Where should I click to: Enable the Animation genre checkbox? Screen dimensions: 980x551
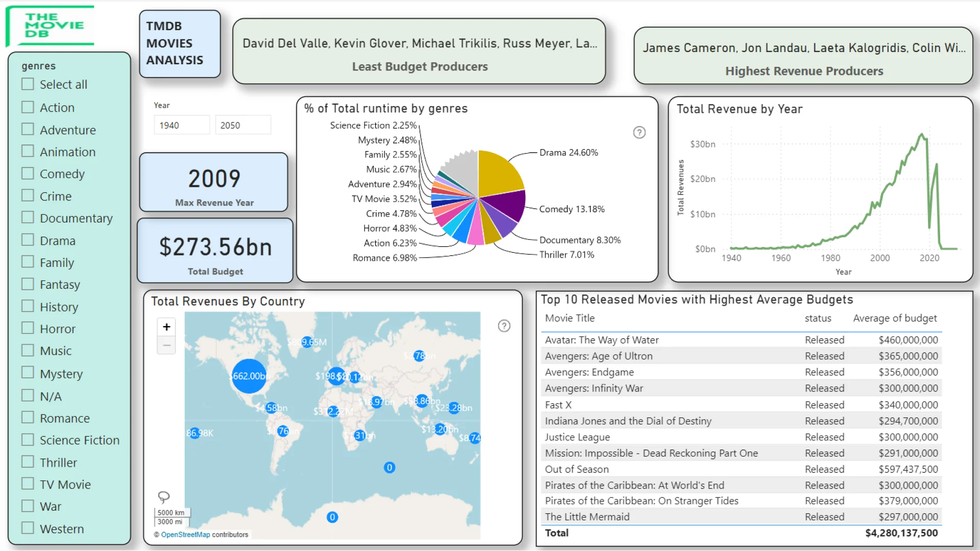[28, 152]
